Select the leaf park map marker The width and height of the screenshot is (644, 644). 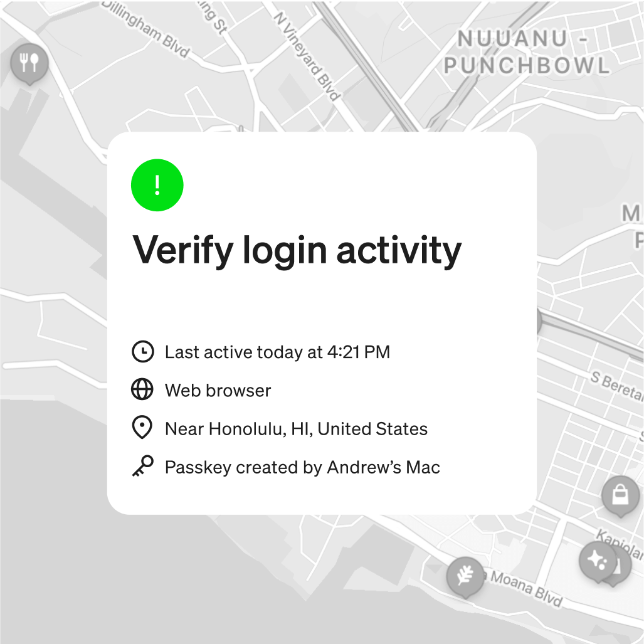tap(465, 577)
